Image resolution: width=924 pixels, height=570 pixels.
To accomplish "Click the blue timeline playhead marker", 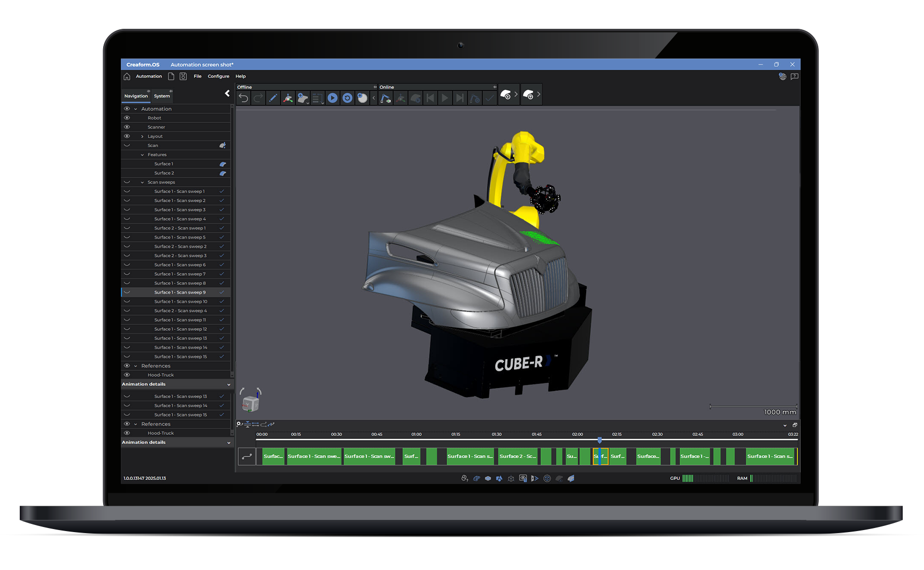I will coord(599,440).
